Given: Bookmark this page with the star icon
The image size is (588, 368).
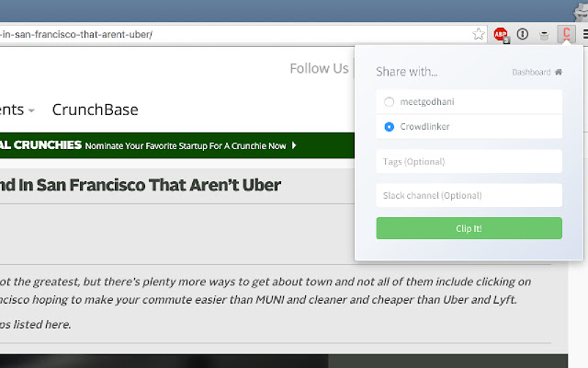Looking at the screenshot, I should 478,35.
